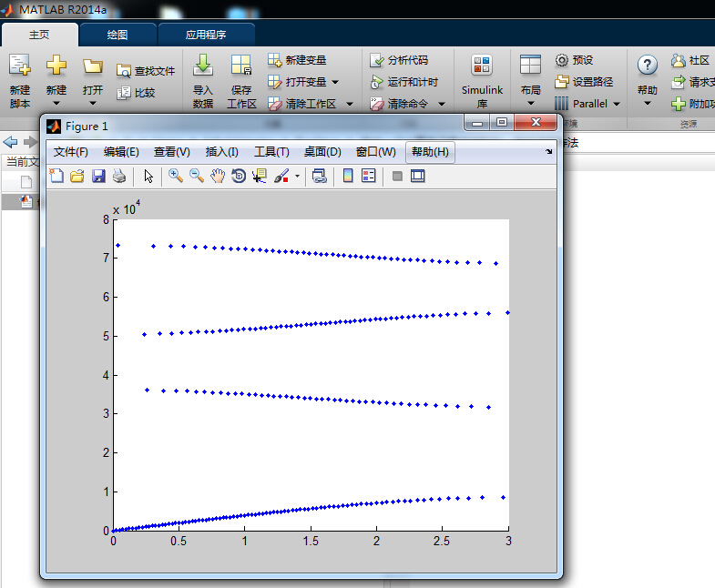Click the New Script icon

point(20,66)
